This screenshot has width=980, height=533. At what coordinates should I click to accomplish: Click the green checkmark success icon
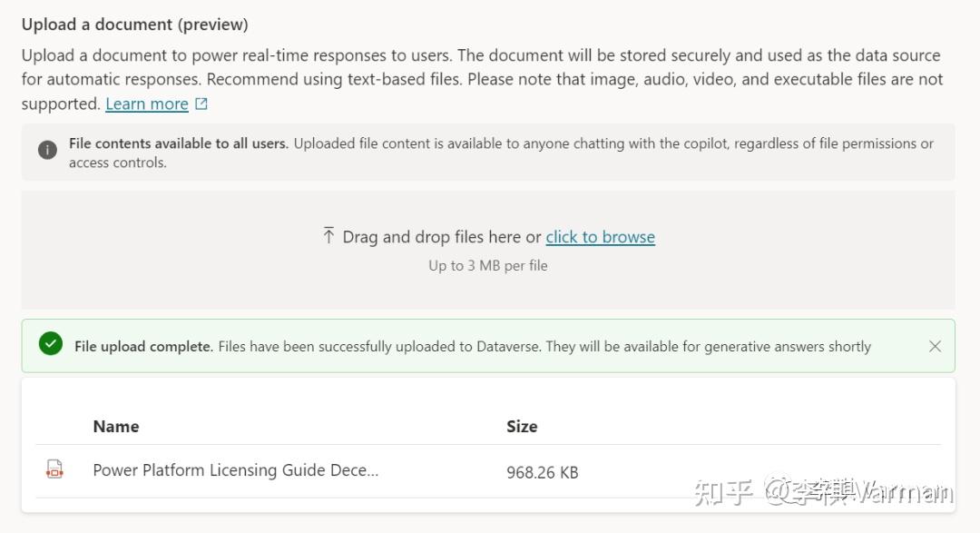click(51, 345)
